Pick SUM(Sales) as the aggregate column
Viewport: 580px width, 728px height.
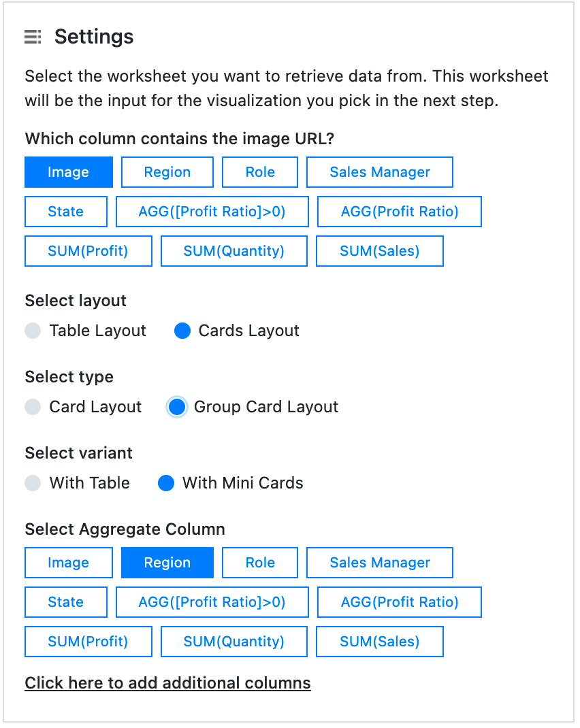(x=379, y=641)
